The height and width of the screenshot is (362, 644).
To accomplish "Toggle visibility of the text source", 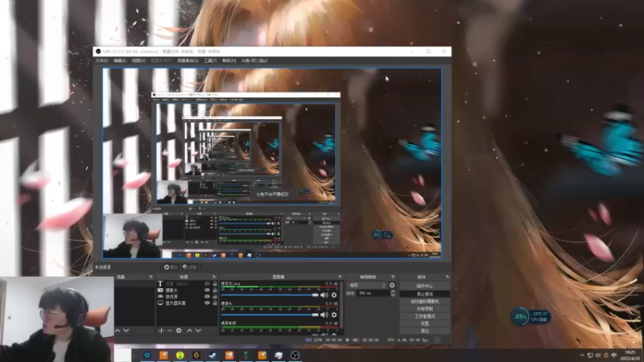I will click(x=207, y=284).
